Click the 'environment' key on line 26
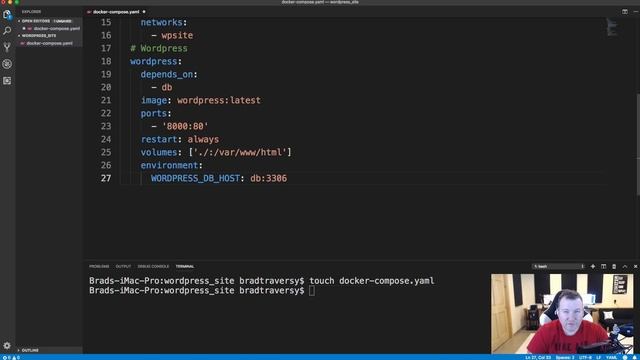640x360 pixels. click(169, 165)
